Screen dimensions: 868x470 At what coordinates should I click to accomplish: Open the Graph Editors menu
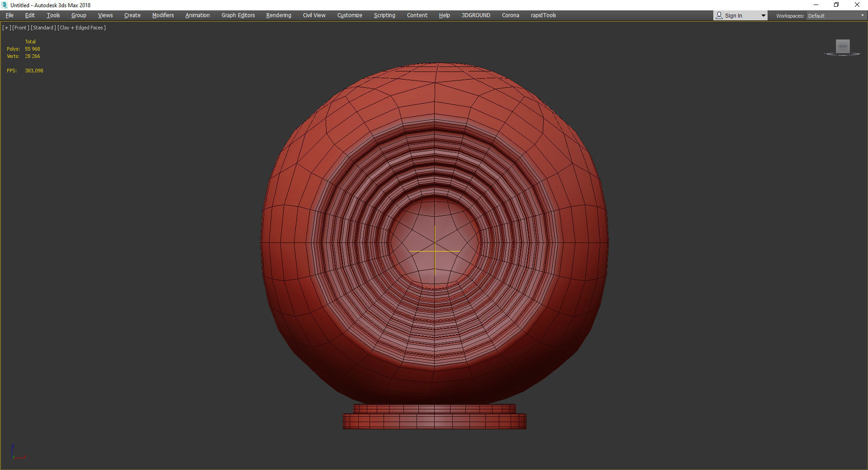[238, 15]
